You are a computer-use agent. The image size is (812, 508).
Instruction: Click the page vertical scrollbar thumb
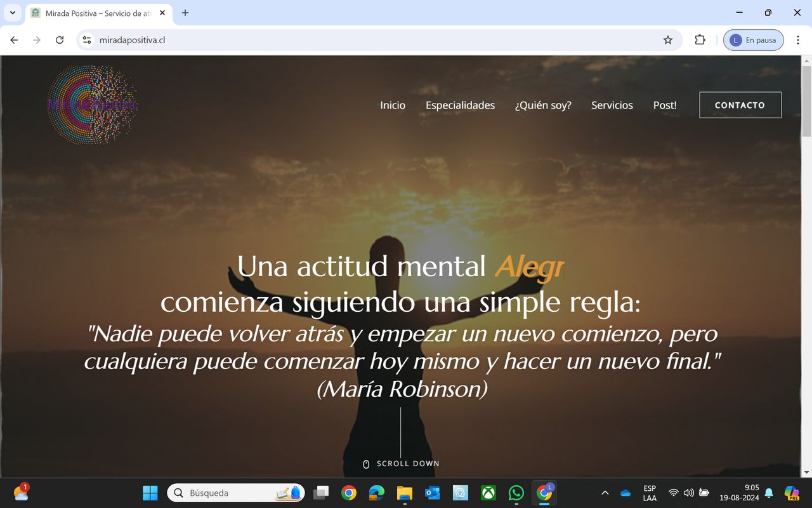[x=806, y=102]
